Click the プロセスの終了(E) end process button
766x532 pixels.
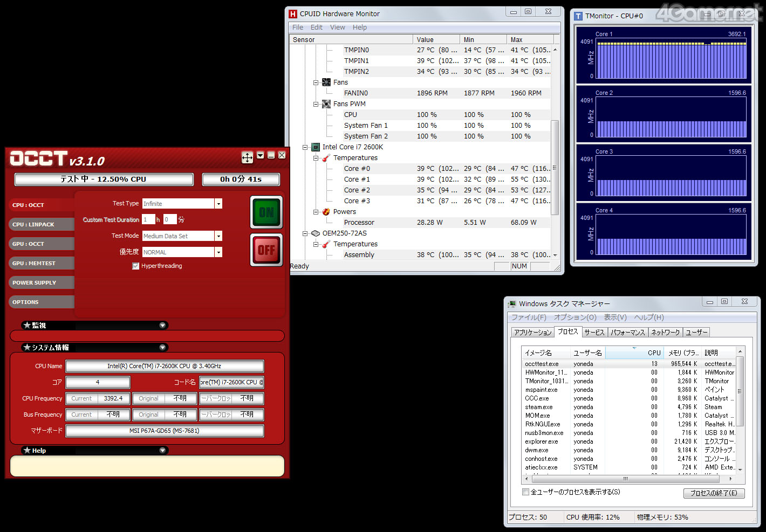(714, 493)
